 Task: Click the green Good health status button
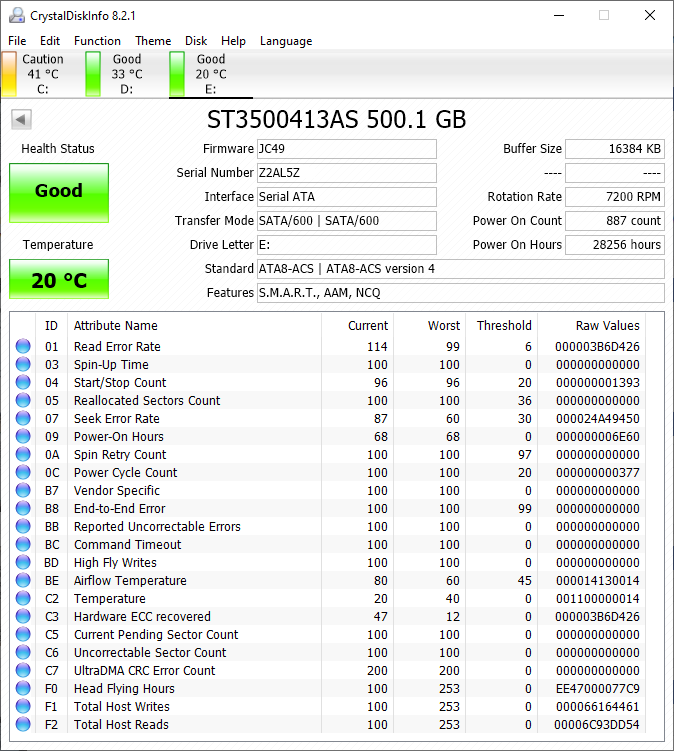(x=59, y=192)
